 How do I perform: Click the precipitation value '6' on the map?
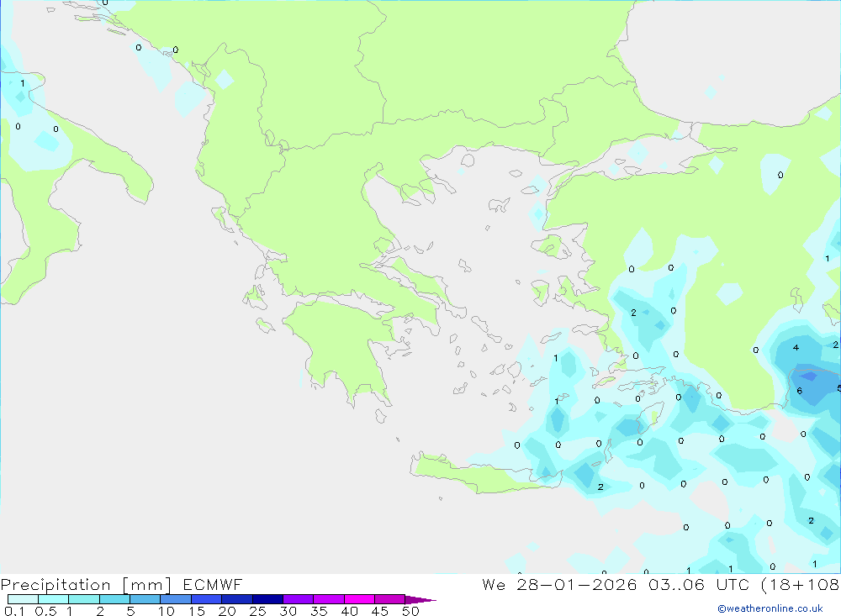coord(799,391)
